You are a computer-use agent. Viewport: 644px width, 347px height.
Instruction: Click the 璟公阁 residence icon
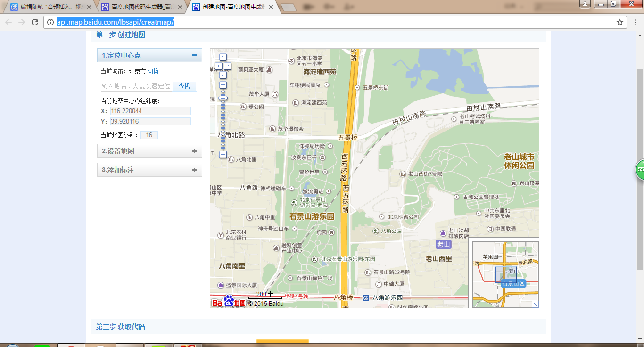[244, 107]
